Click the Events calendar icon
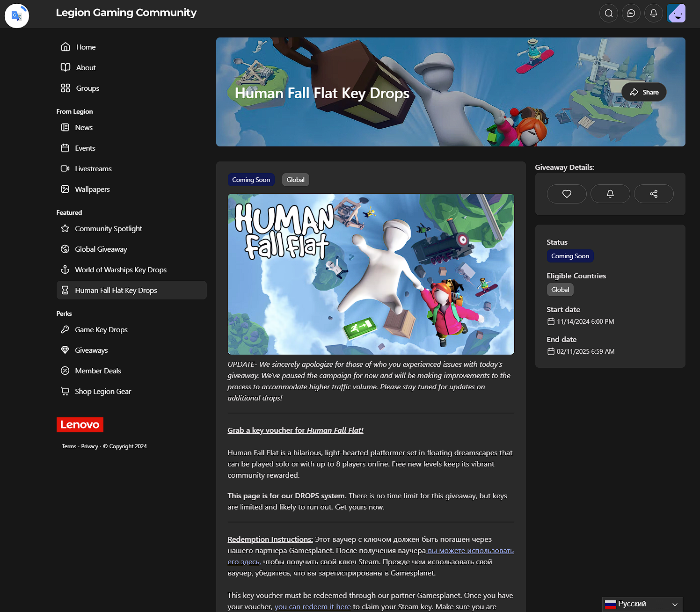The width and height of the screenshot is (700, 612). coord(65,148)
